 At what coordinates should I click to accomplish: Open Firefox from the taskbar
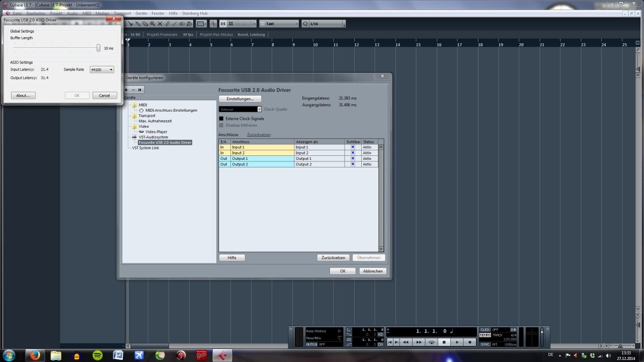point(35,355)
